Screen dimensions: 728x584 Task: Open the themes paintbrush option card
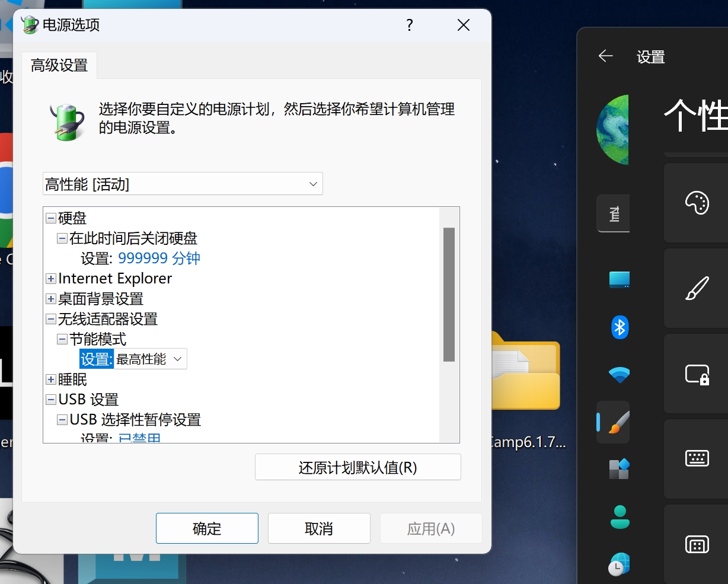click(697, 289)
